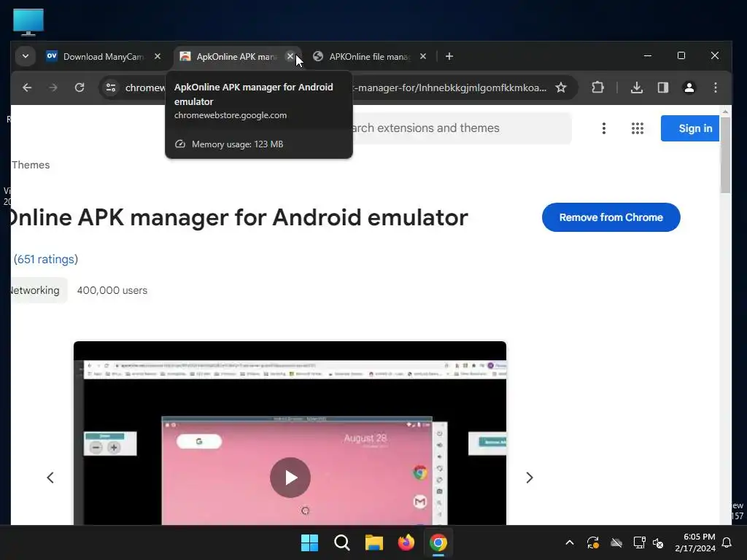Image resolution: width=747 pixels, height=560 pixels.
Task: Click the 400,000 users text
Action: coord(112,290)
